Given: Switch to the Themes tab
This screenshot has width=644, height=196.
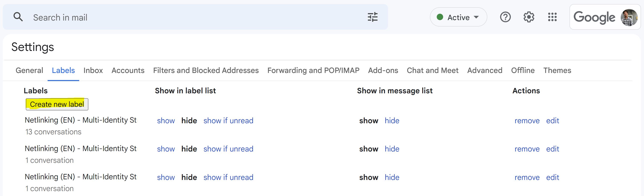Looking at the screenshot, I should (557, 70).
